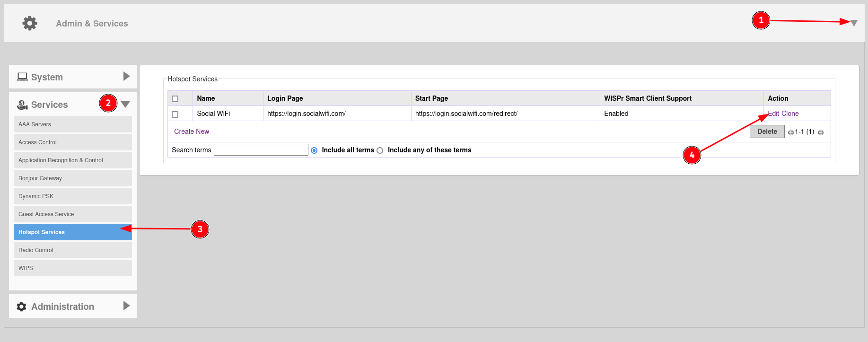Click the previous page pagination icon
Screen dimensions: 868x342
[790, 132]
